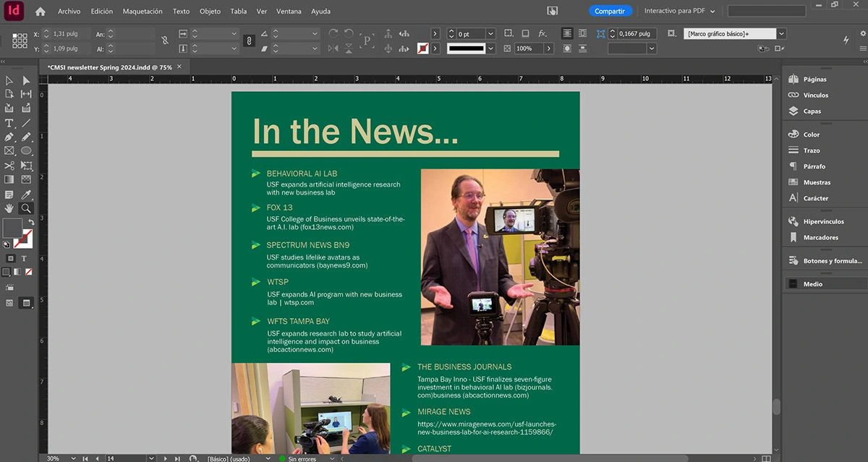Select the Pencil tool
The width and height of the screenshot is (868, 462).
(26, 137)
